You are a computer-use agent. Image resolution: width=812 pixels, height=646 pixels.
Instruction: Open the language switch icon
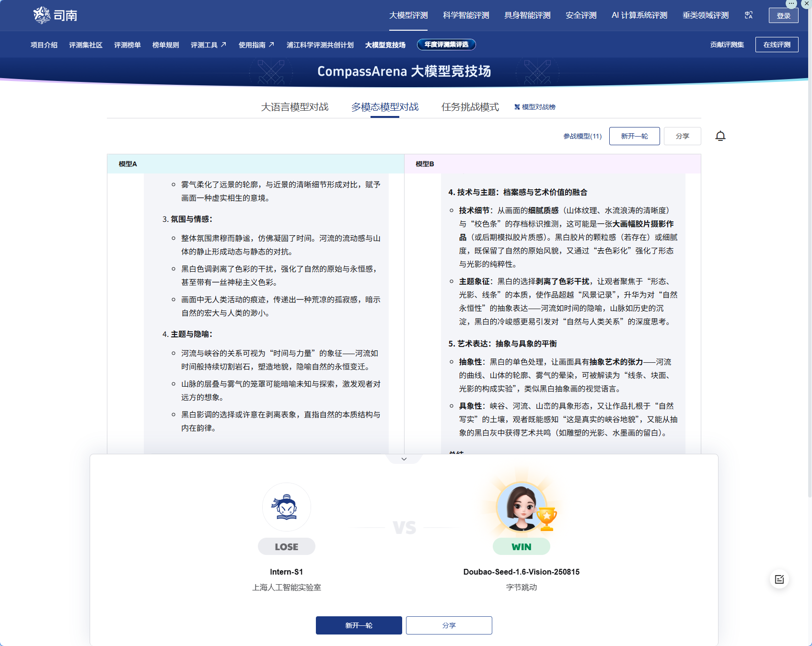coord(749,15)
